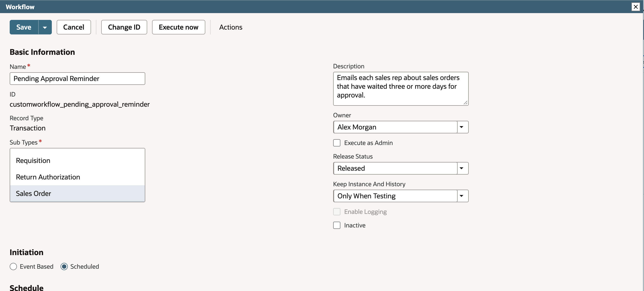644x291 pixels.
Task: Edit the Name input field
Action: 77,79
